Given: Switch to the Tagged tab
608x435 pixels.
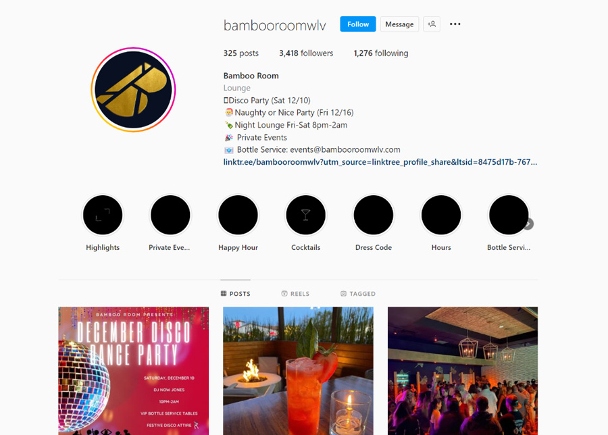Looking at the screenshot, I should (358, 293).
